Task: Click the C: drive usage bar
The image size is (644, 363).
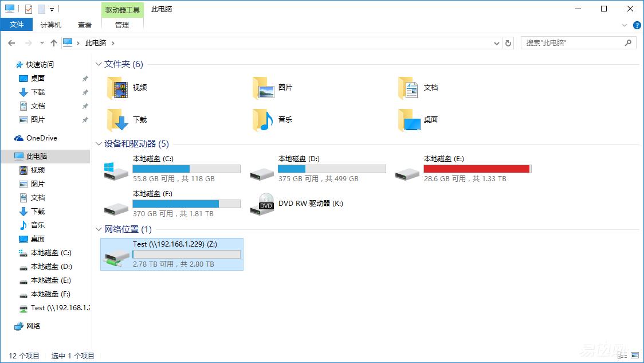Action: point(186,169)
